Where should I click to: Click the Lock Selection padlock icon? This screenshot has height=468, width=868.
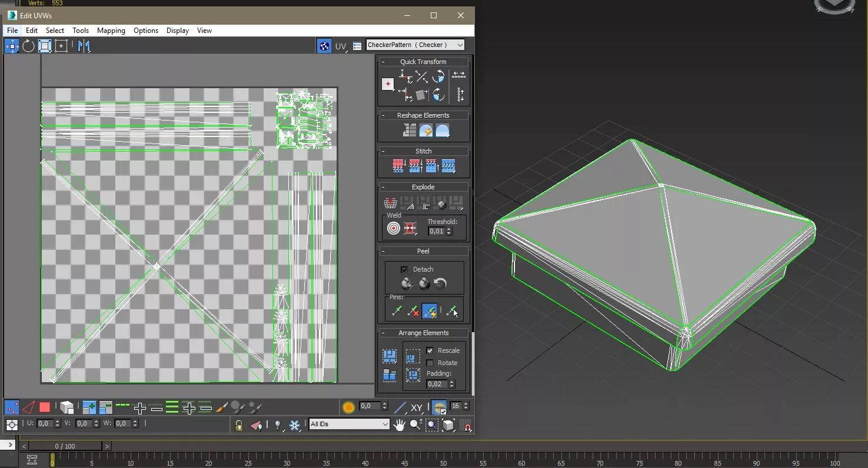pos(238,424)
